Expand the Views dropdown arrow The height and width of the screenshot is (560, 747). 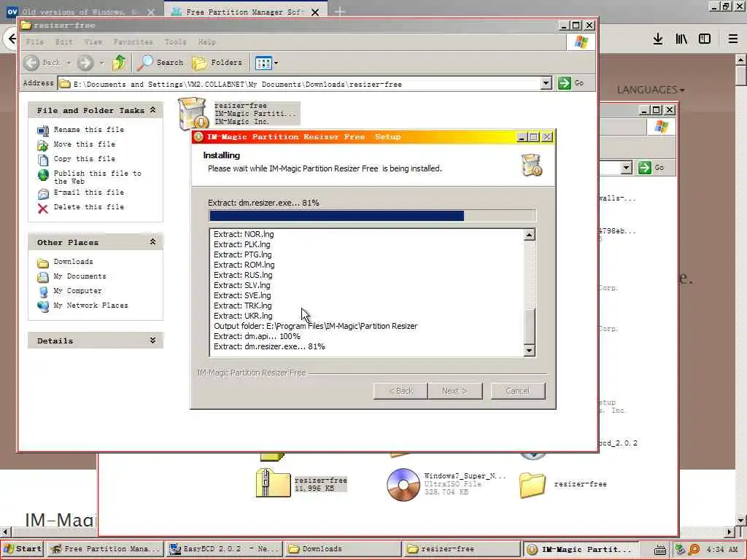click(276, 63)
